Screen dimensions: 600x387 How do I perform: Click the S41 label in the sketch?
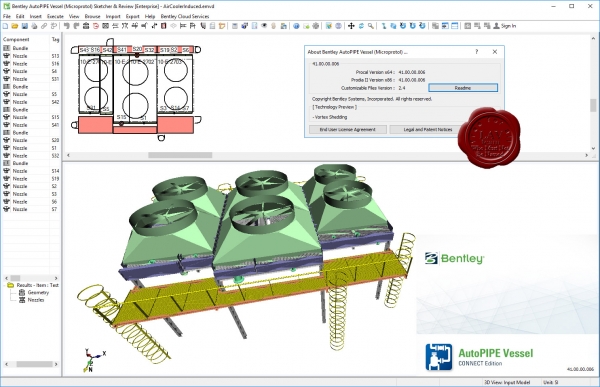(122, 50)
